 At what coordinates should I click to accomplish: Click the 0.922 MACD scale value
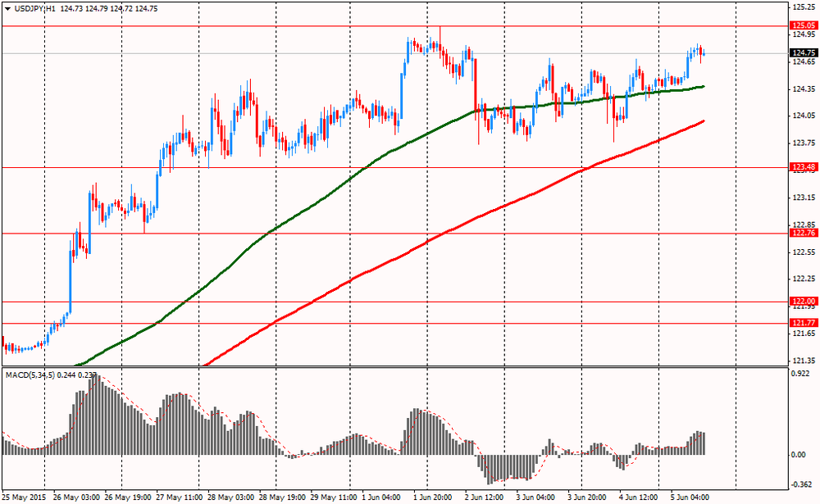(800, 374)
